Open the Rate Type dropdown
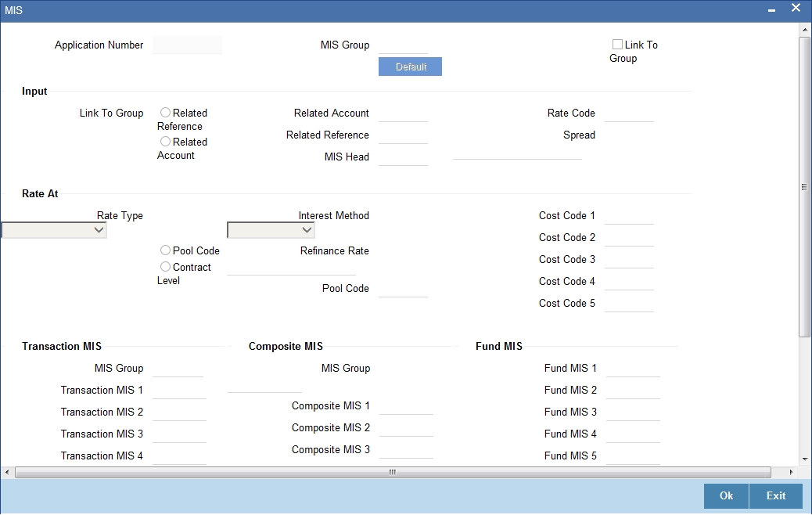The image size is (812, 515). coord(54,230)
